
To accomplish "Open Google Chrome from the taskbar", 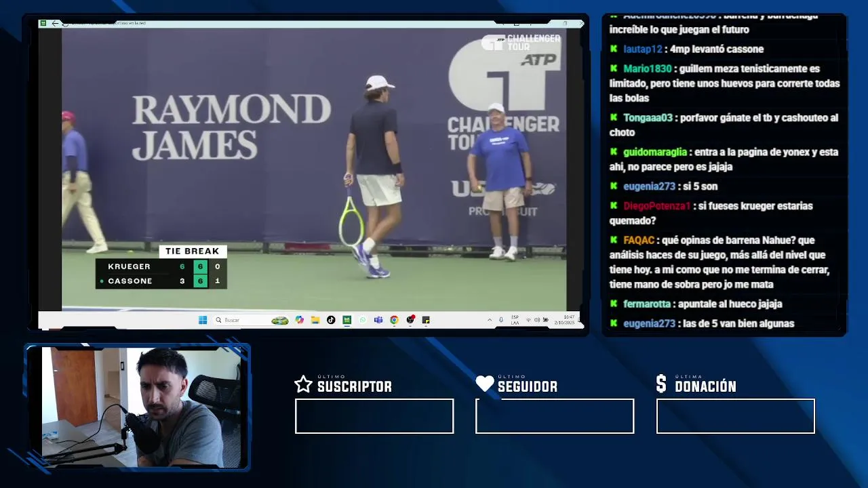I will [394, 320].
